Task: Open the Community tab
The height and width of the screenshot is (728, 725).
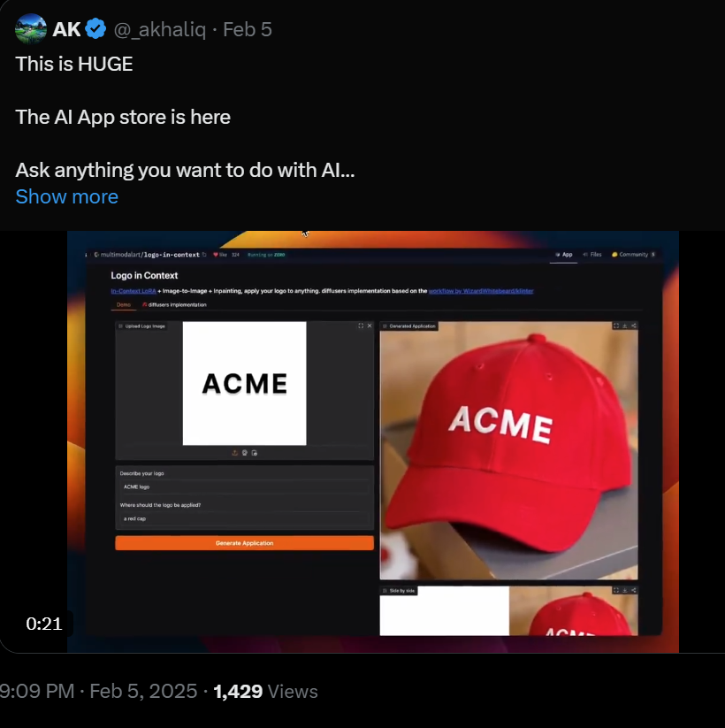Action: (x=633, y=255)
